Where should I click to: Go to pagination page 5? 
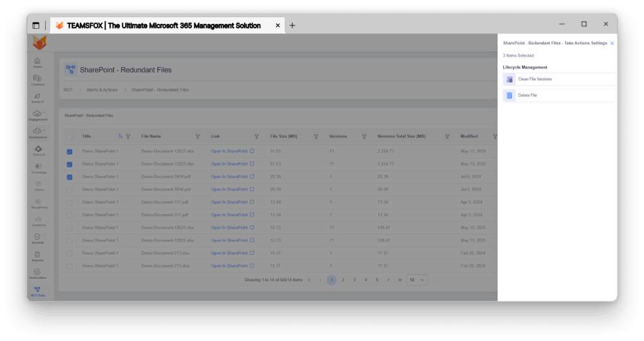point(377,280)
